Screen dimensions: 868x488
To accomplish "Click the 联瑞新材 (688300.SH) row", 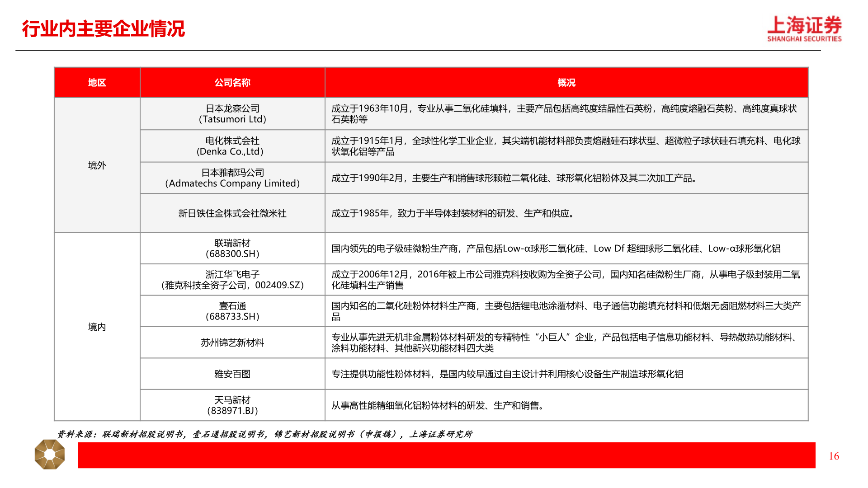I will (x=233, y=248).
